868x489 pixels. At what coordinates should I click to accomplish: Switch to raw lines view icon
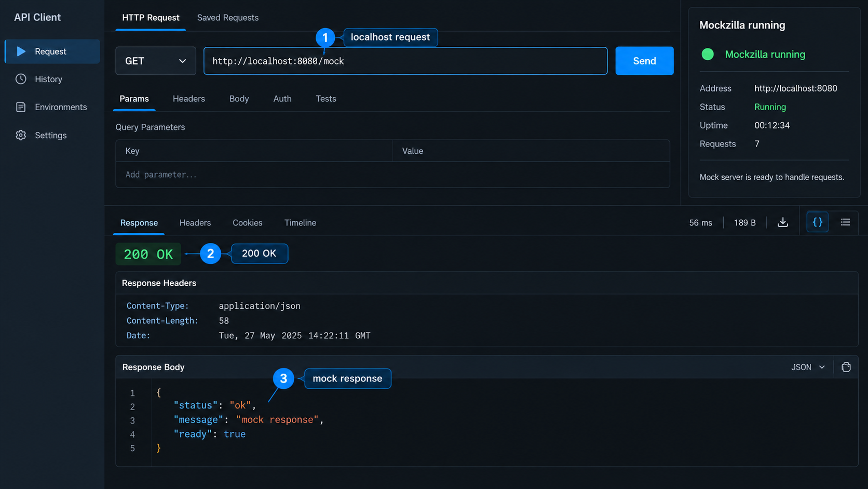[845, 222]
